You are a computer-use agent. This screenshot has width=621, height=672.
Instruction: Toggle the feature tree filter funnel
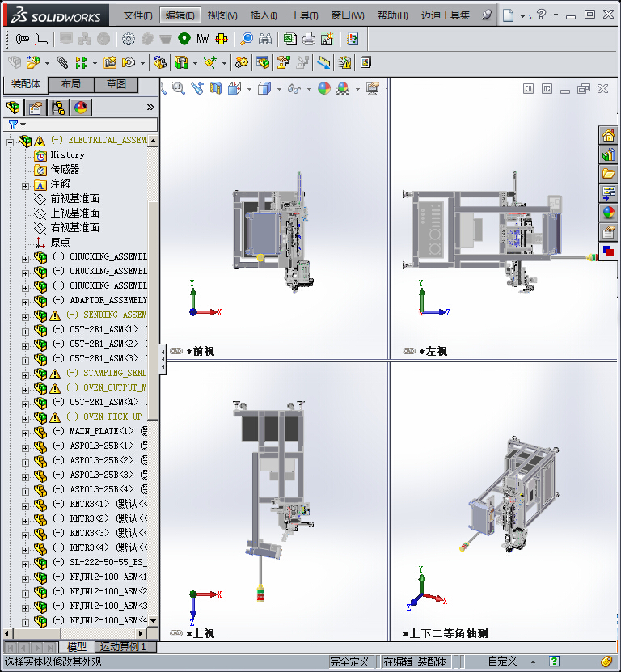pos(13,125)
